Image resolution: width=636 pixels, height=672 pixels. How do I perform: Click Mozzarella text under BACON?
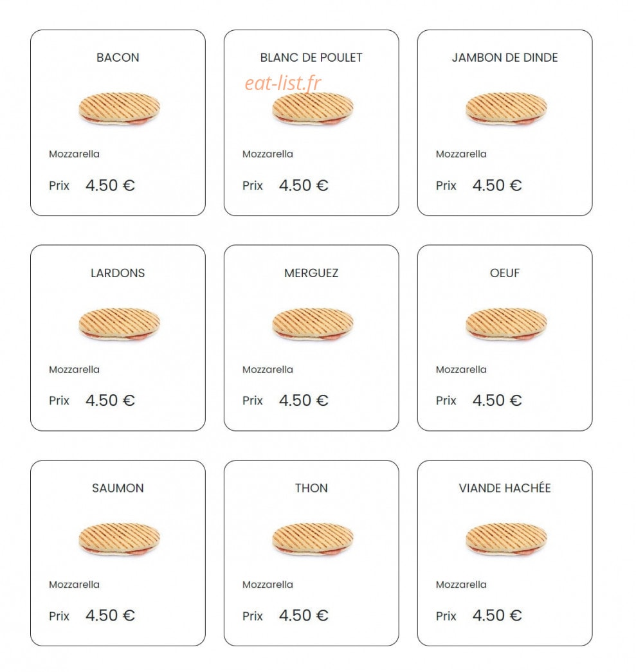click(74, 154)
